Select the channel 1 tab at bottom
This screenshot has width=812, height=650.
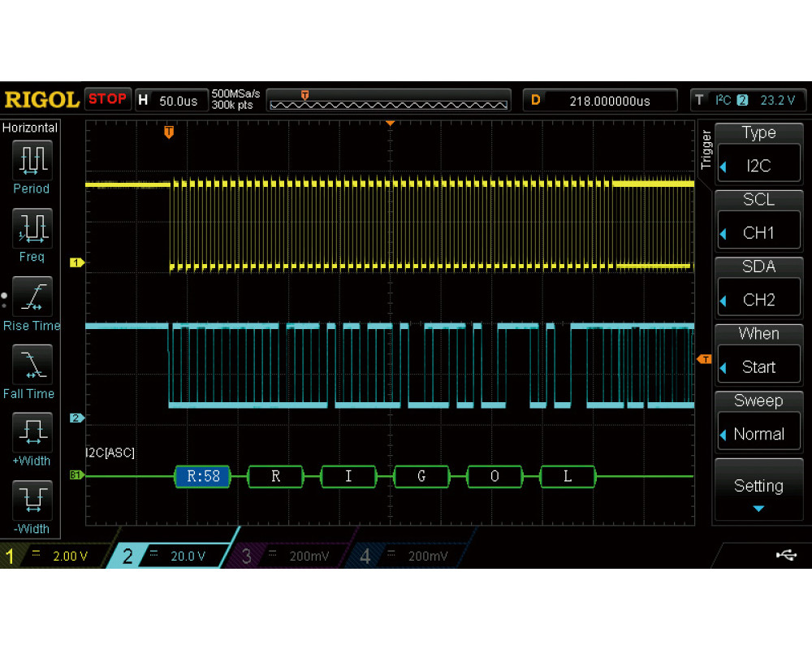[54, 556]
